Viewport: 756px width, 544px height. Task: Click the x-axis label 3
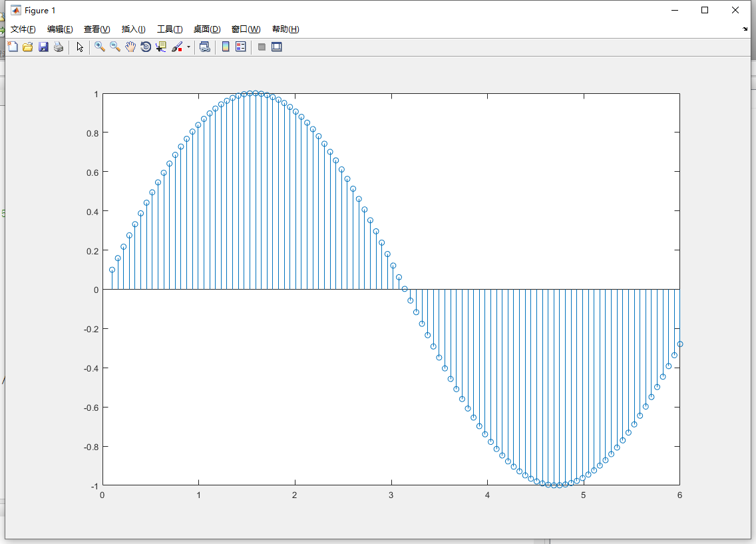(391, 495)
